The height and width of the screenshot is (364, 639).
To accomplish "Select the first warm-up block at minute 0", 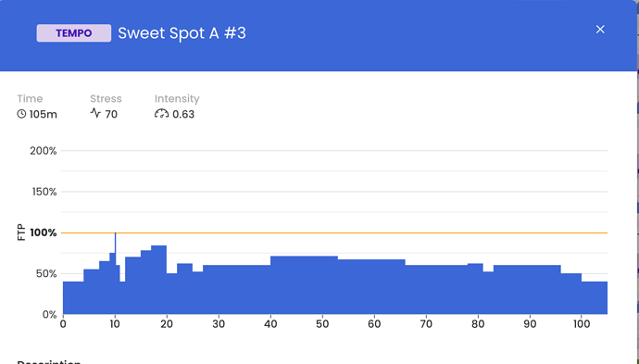I will [x=73, y=297].
